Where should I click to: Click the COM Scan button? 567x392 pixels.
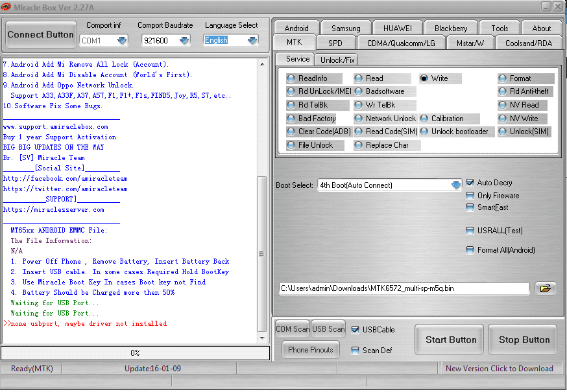[292, 329]
